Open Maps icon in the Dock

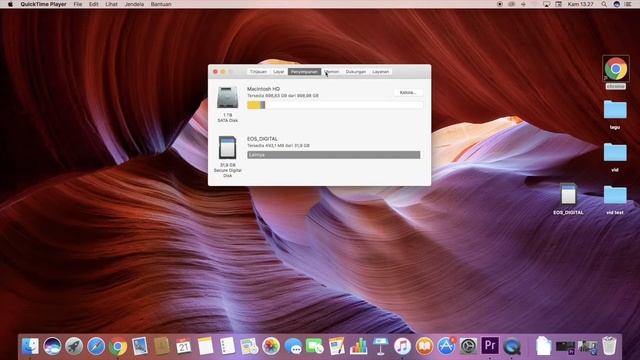coord(249,346)
